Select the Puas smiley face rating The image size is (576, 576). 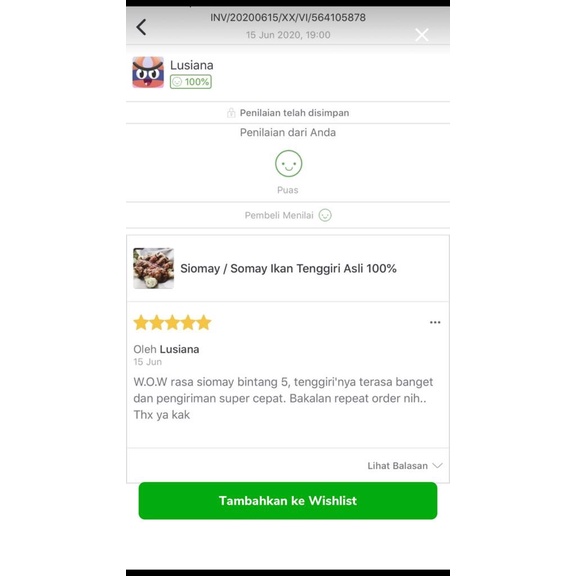(288, 164)
